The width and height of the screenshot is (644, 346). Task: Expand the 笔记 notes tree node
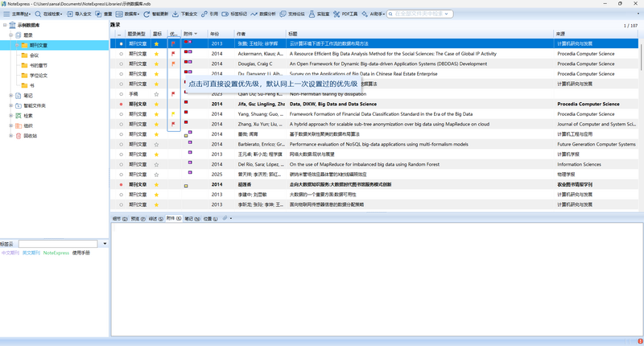click(x=10, y=96)
